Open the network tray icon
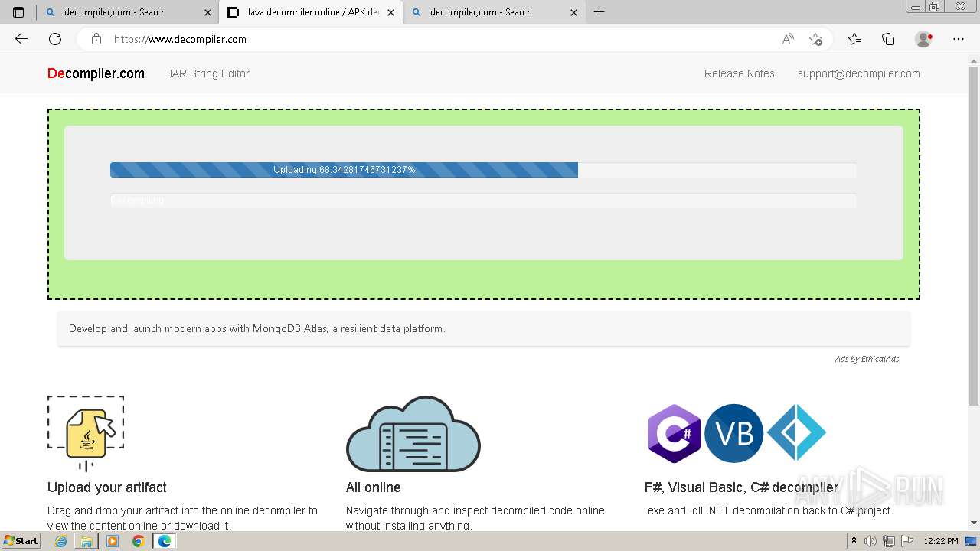The image size is (980, 551). 889,541
